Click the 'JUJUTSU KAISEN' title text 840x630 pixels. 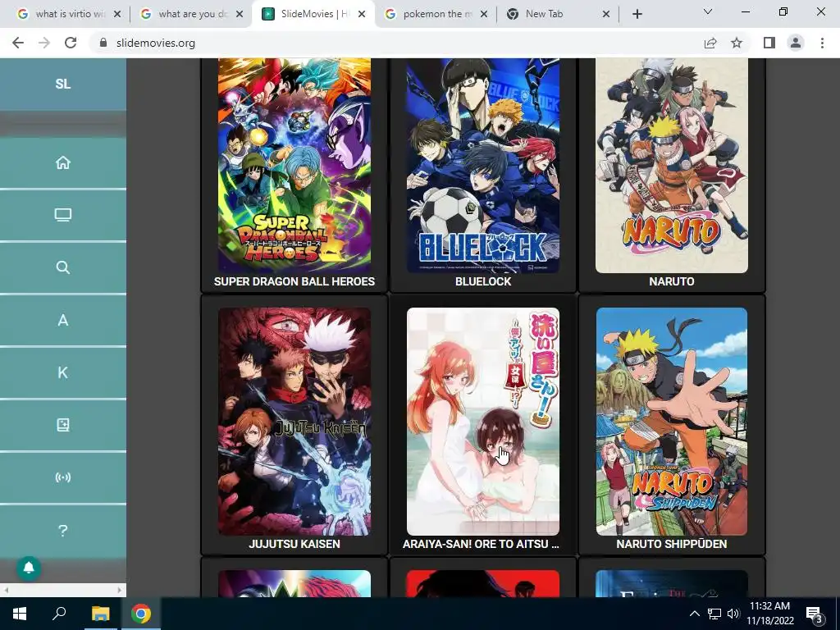[294, 544]
